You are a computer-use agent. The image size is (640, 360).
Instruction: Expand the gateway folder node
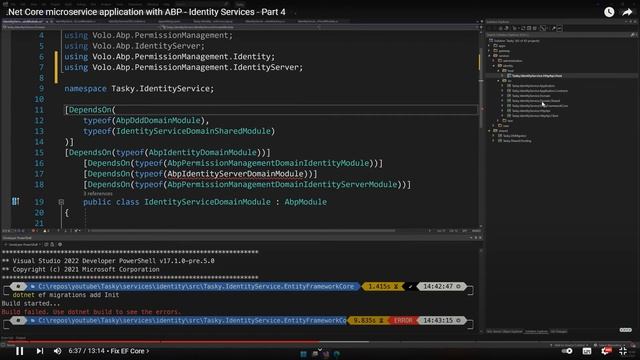click(489, 51)
